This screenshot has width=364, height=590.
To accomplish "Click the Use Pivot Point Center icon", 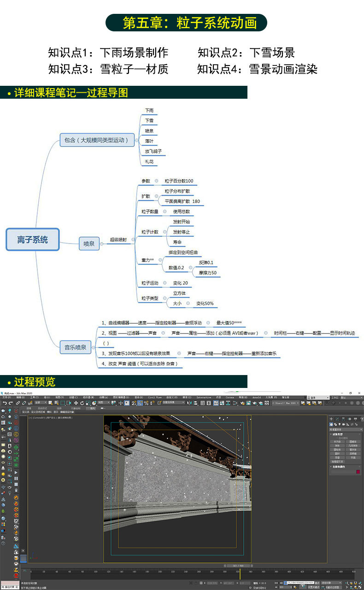I will tap(114, 403).
